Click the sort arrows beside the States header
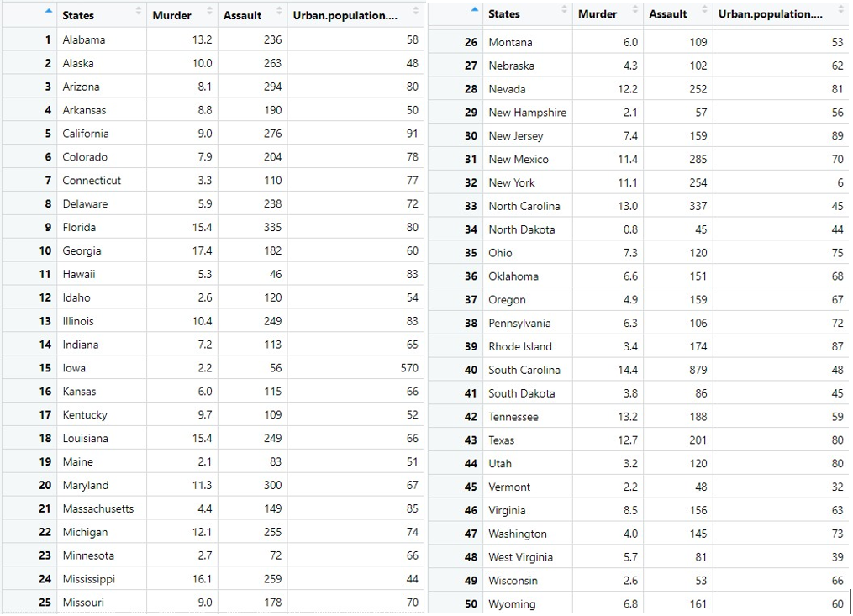Viewport: 853px width, 616px height. click(x=140, y=13)
